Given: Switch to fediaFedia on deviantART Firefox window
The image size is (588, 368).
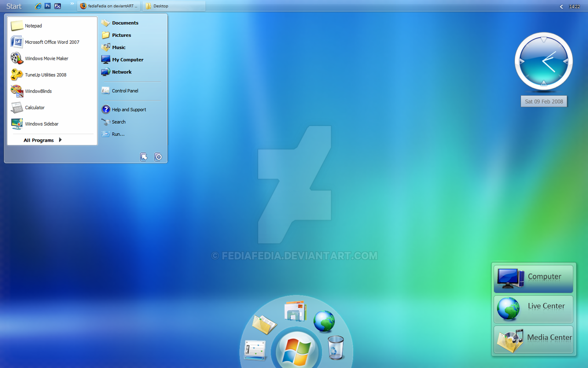Looking at the screenshot, I should tap(109, 6).
